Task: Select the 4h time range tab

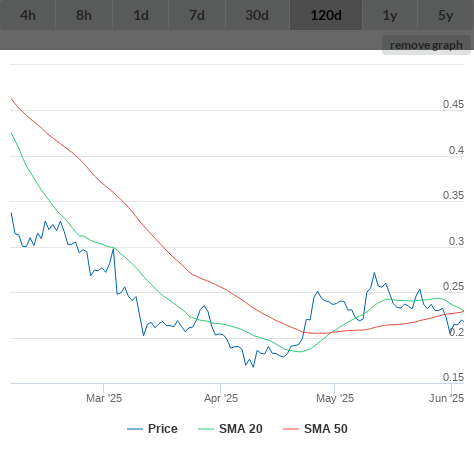Action: pyautogui.click(x=28, y=15)
